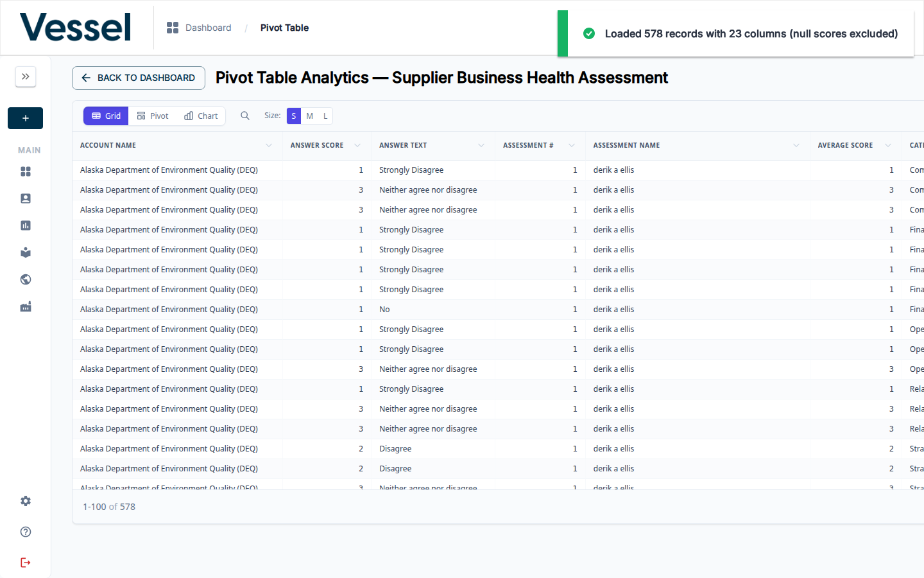Screen dimensions: 924x578
Task: Open Average Score column dropdown chevron
Action: 888,146
